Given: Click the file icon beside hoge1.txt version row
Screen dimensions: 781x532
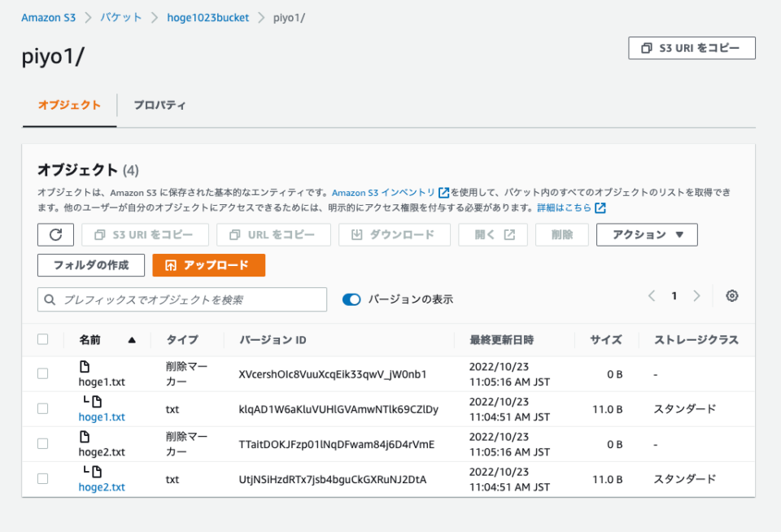Looking at the screenshot, I should [96, 401].
